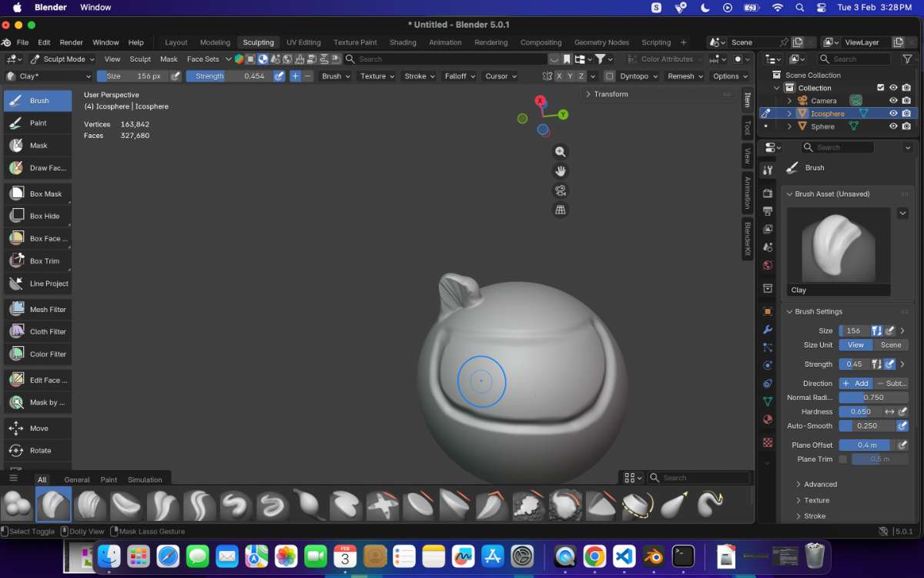The height and width of the screenshot is (578, 924).
Task: Select the Mask tool in the toolbar
Action: click(x=38, y=146)
